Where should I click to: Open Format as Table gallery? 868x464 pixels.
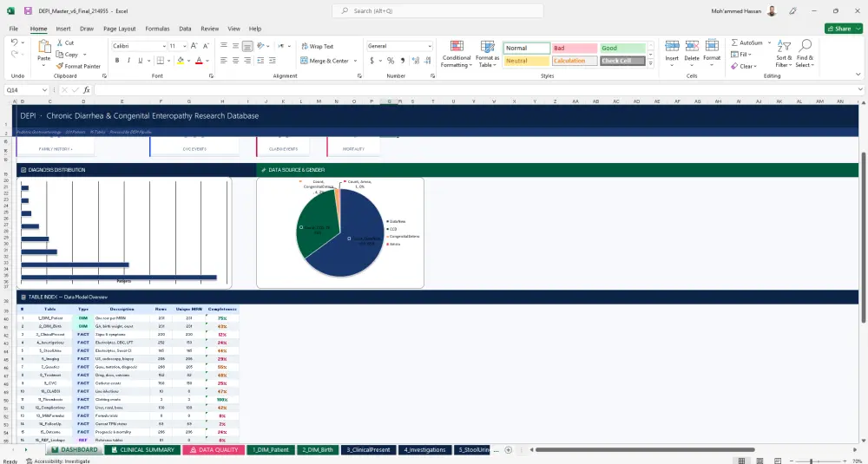[x=487, y=54]
